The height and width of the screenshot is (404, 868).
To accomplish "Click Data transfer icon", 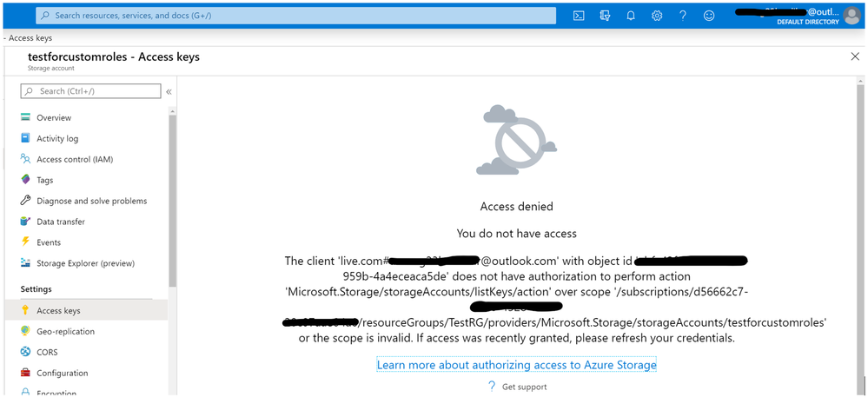I will tap(25, 222).
